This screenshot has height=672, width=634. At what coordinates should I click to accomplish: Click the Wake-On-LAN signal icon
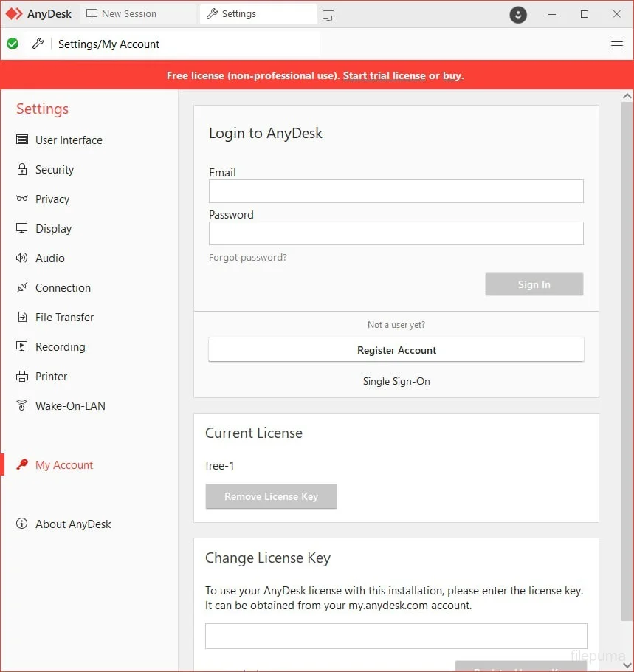(22, 405)
